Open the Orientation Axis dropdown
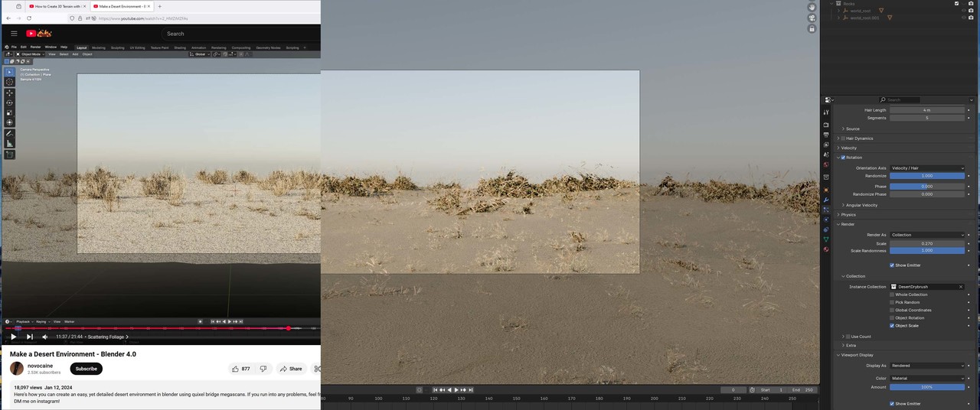980x410 pixels. click(927, 168)
